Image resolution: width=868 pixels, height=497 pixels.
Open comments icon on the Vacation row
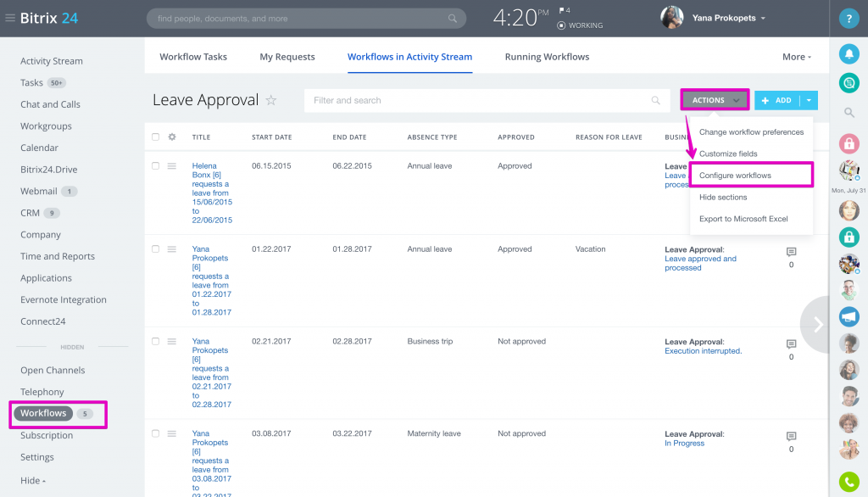point(791,252)
